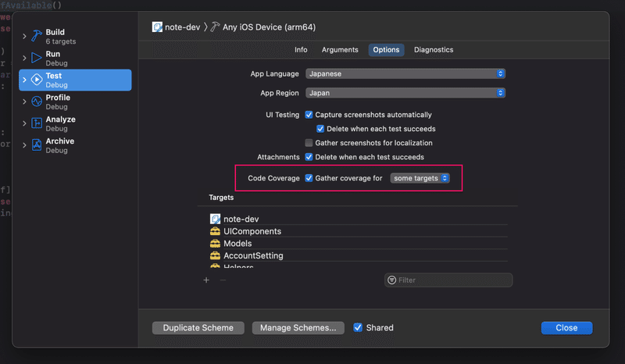Click the Models toolbox icon
This screenshot has width=625, height=364.
[x=216, y=243]
